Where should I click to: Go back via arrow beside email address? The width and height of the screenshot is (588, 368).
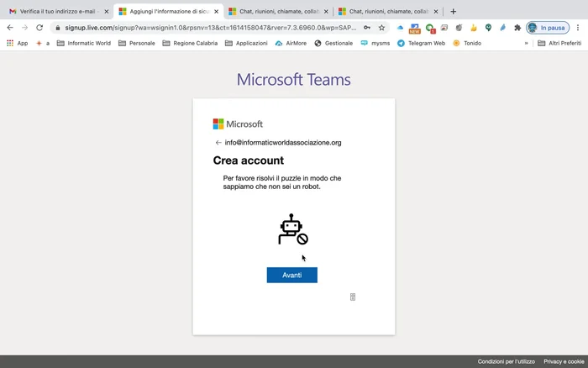[x=218, y=143]
